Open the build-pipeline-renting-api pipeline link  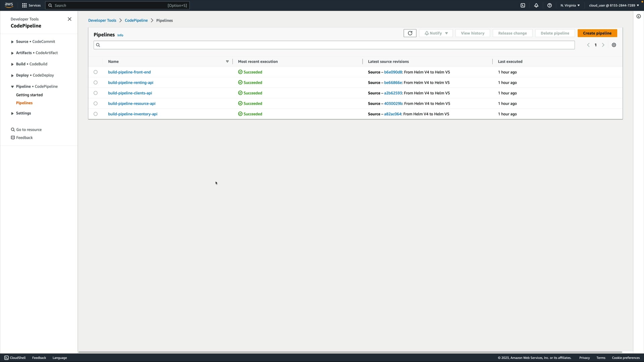coord(130,82)
